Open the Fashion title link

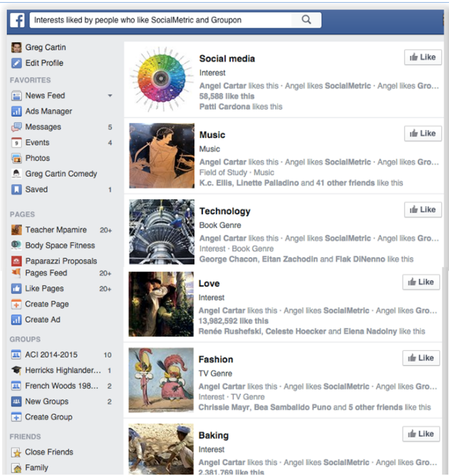(x=215, y=360)
